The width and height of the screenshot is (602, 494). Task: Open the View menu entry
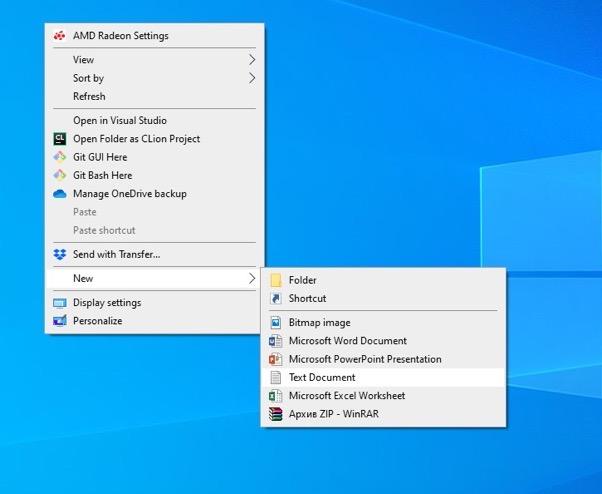[155, 60]
